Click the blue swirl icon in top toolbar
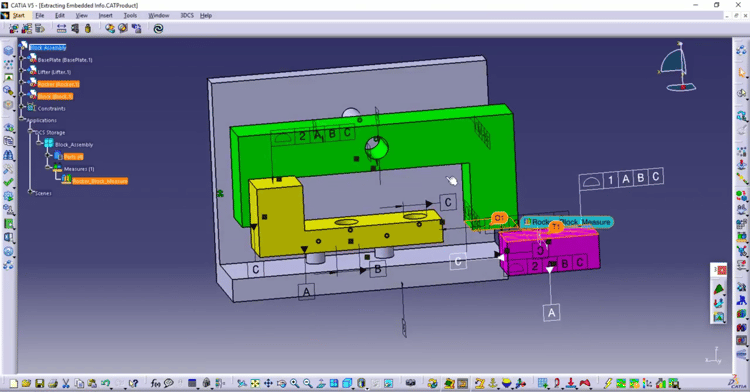The image size is (750, 392). point(158,29)
